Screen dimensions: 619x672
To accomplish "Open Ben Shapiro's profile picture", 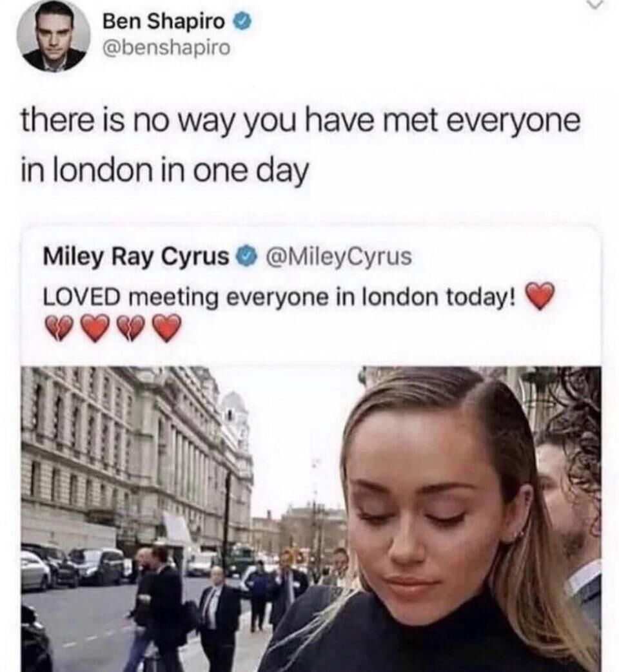I will (x=54, y=35).
